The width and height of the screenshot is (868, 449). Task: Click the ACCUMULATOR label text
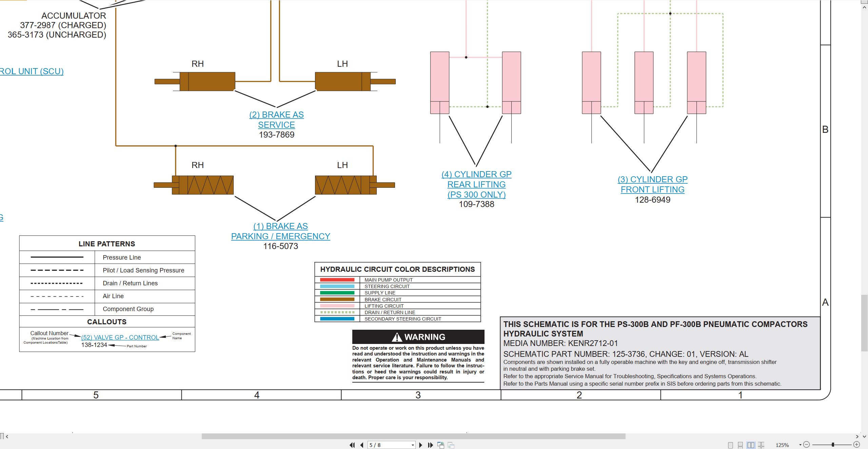point(74,16)
